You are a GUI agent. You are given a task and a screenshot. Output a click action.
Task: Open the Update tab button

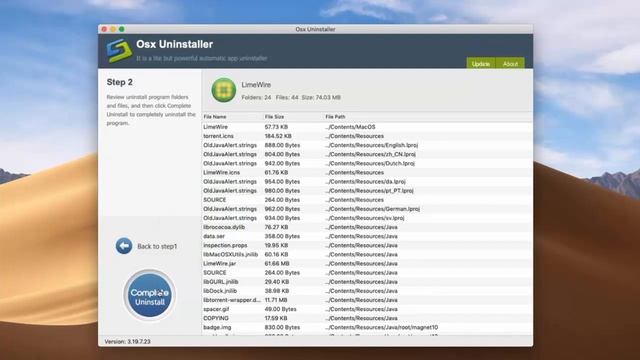480,64
